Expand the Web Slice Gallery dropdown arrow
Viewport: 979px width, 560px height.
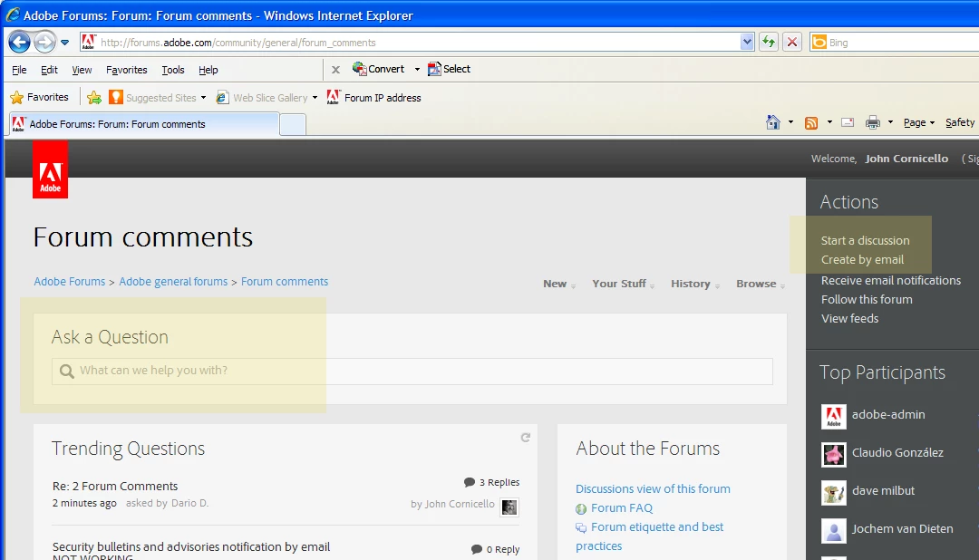315,98
